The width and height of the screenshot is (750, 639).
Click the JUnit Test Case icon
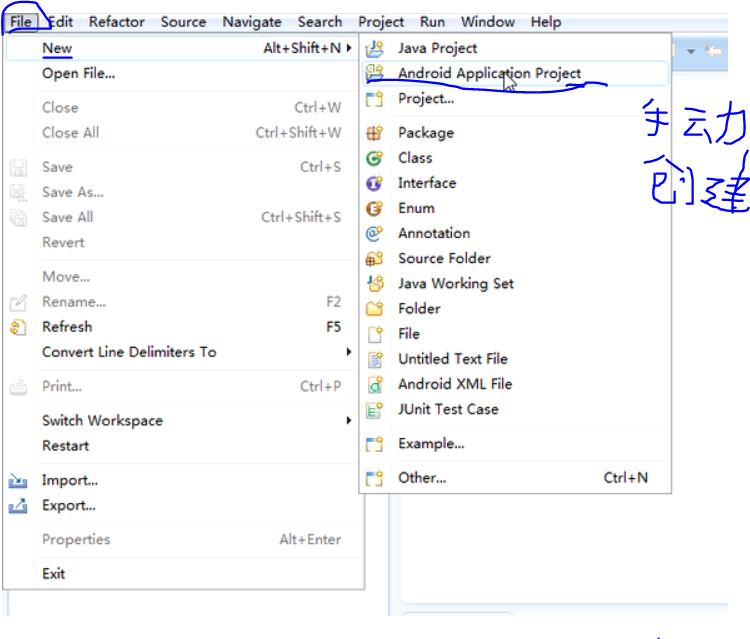point(375,409)
